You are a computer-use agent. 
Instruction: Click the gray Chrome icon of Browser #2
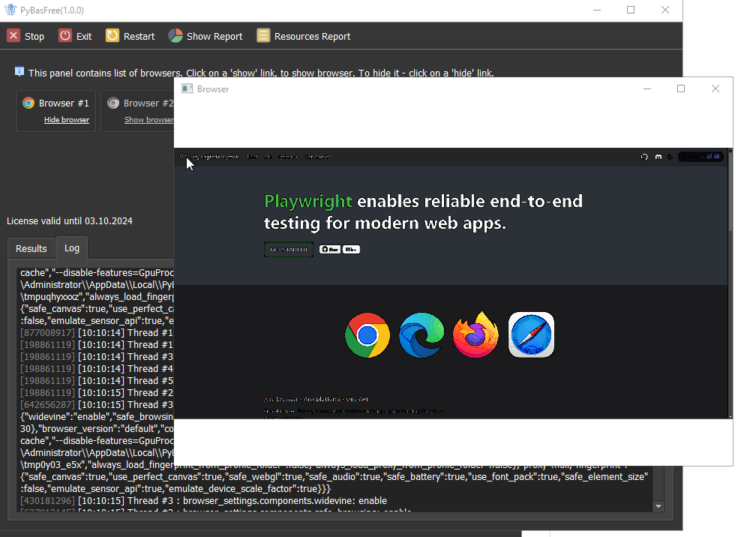click(x=113, y=103)
